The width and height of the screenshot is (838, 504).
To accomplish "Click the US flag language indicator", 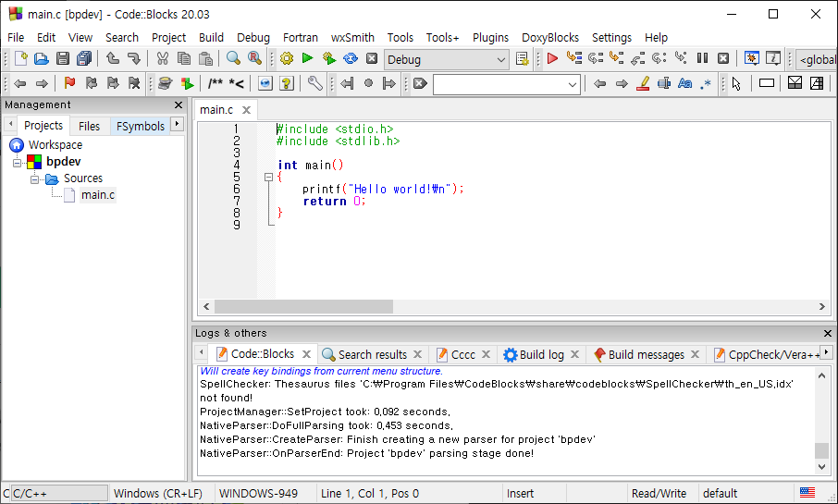I will pos(807,492).
